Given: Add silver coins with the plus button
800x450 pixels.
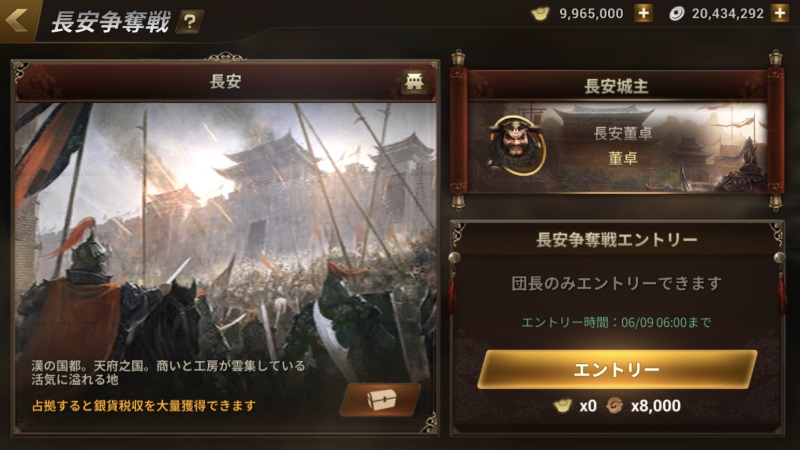Looking at the screenshot, I should coord(780,13).
